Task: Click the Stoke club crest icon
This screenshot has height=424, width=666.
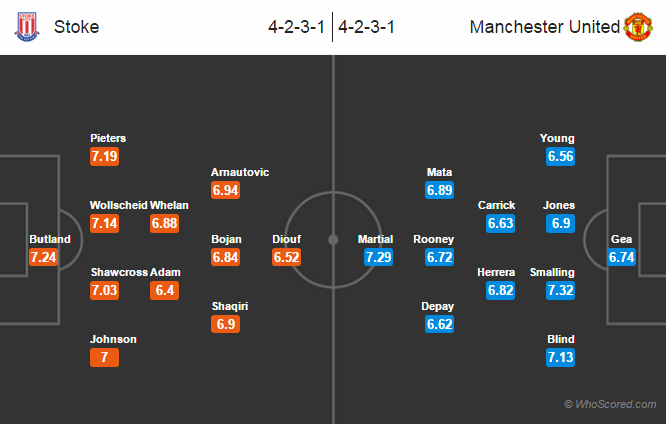Action: (25, 27)
